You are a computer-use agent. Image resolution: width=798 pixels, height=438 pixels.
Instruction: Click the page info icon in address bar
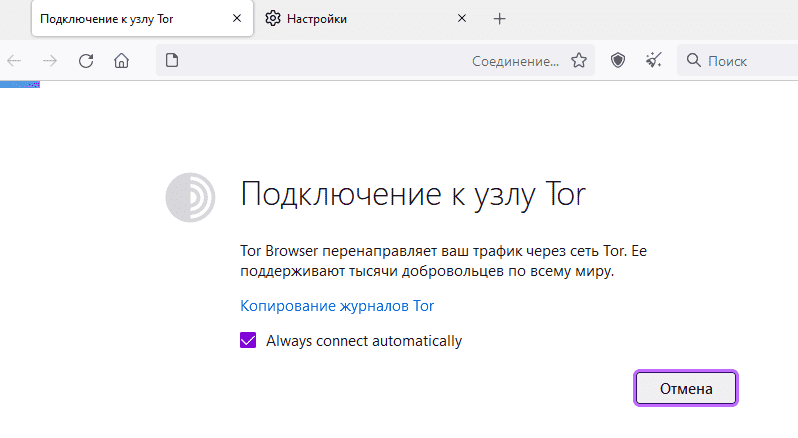click(x=172, y=61)
